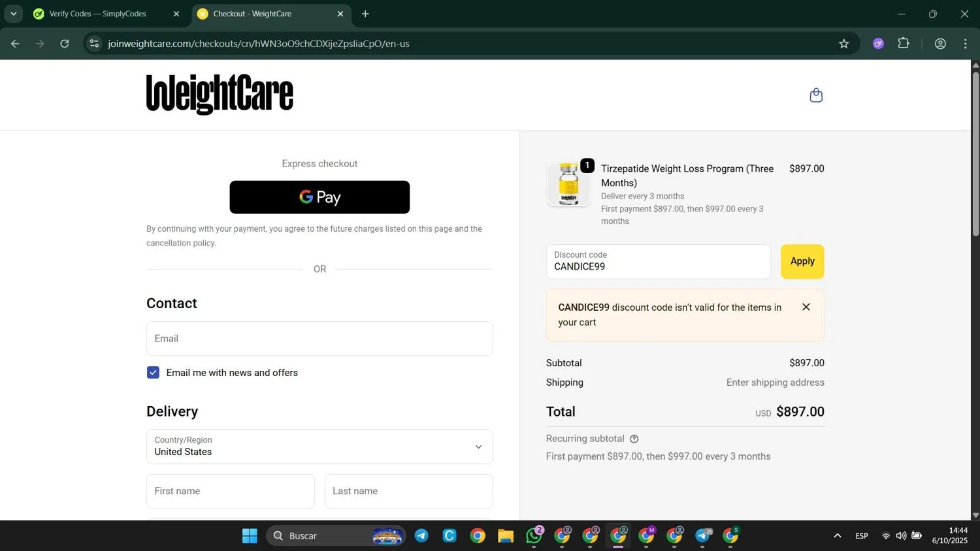Open a new browser tab
Viewport: 980px width, 551px height.
[365, 14]
